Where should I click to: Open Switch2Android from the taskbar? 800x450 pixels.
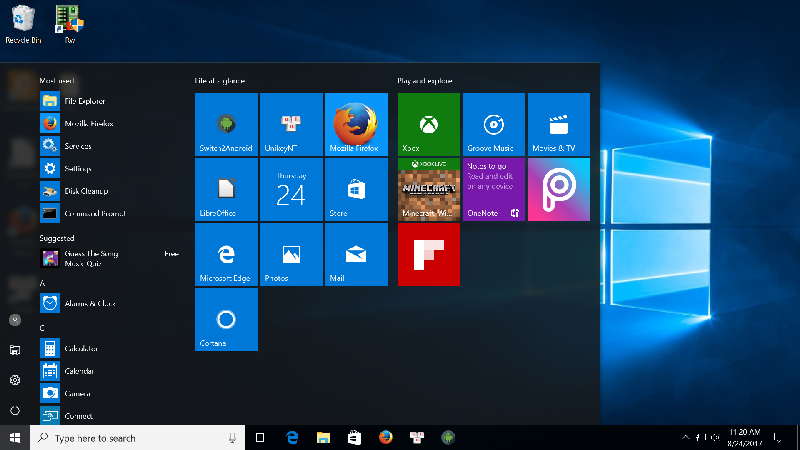448,438
